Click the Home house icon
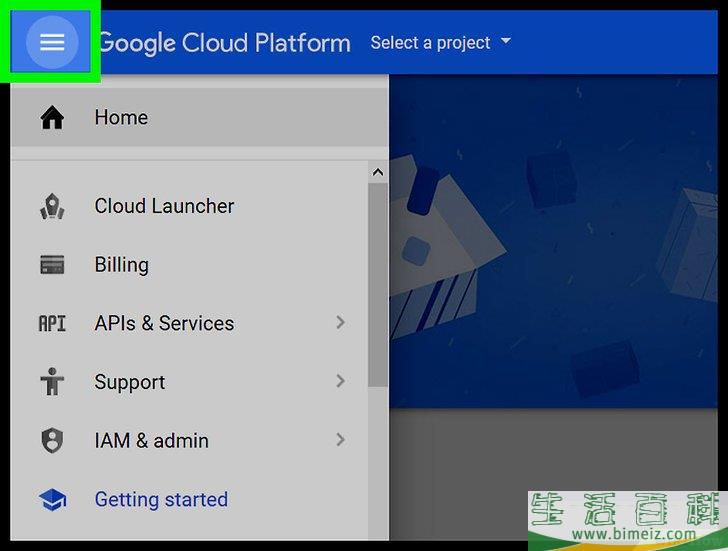 tap(52, 117)
